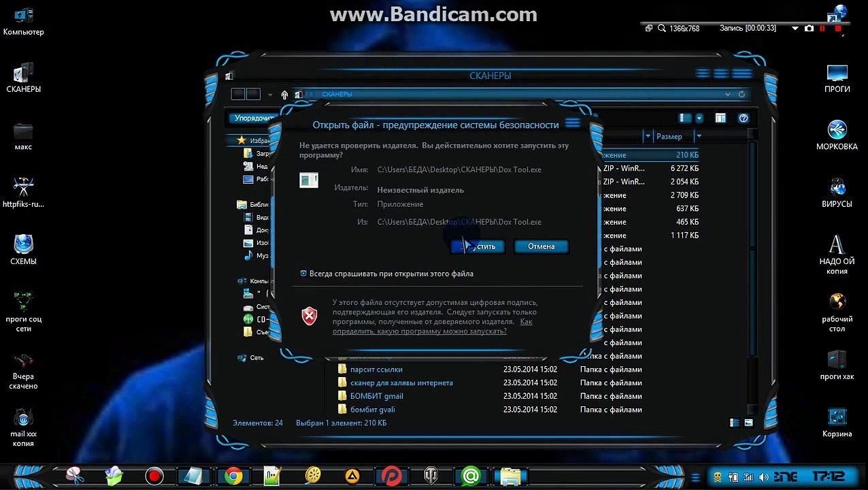This screenshot has height=490, width=868.
Task: Click the 6 272 КБ size cell
Action: pos(684,168)
